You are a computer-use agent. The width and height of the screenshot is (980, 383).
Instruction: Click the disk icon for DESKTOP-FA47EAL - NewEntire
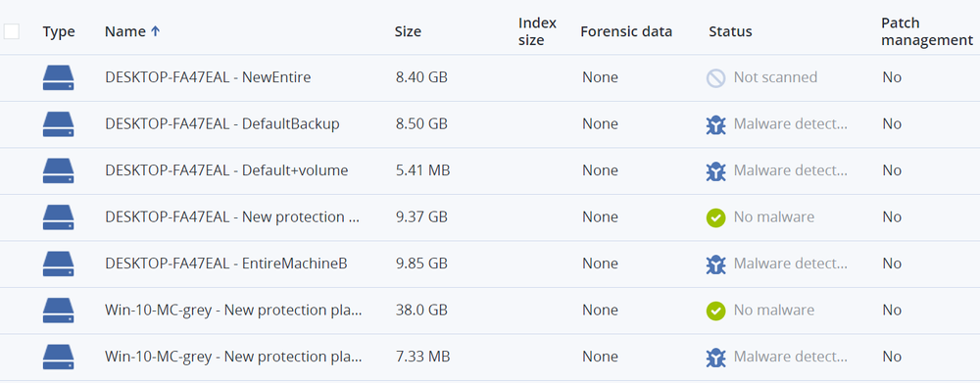tap(58, 77)
